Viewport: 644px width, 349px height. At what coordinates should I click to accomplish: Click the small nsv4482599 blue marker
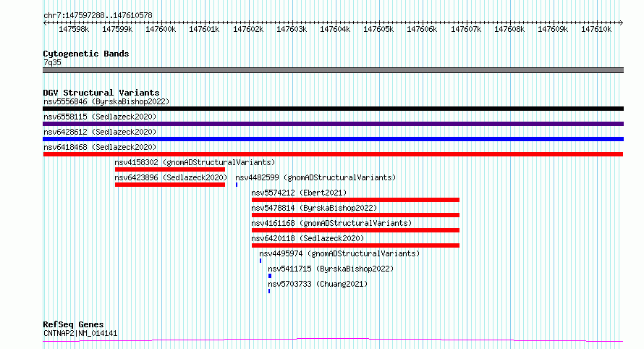click(x=237, y=185)
